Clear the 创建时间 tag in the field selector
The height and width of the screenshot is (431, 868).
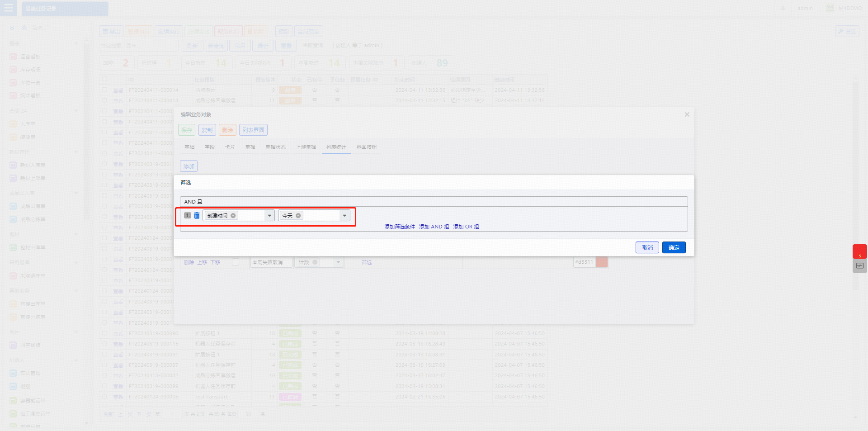pyautogui.click(x=233, y=216)
